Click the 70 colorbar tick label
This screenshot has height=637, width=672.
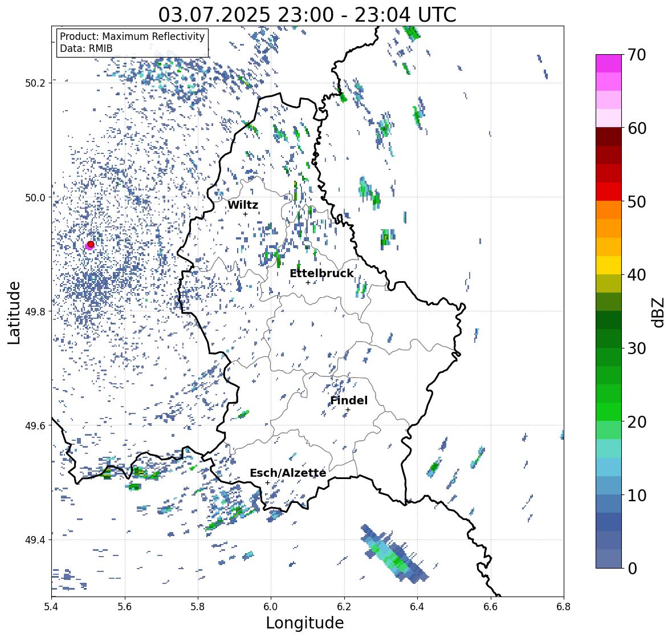pos(637,55)
